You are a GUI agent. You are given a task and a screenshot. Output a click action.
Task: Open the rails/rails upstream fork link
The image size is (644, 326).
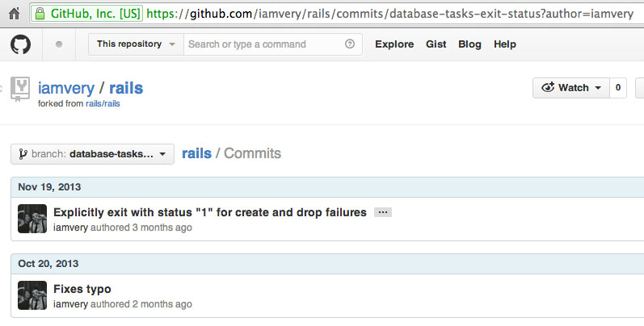coord(103,104)
